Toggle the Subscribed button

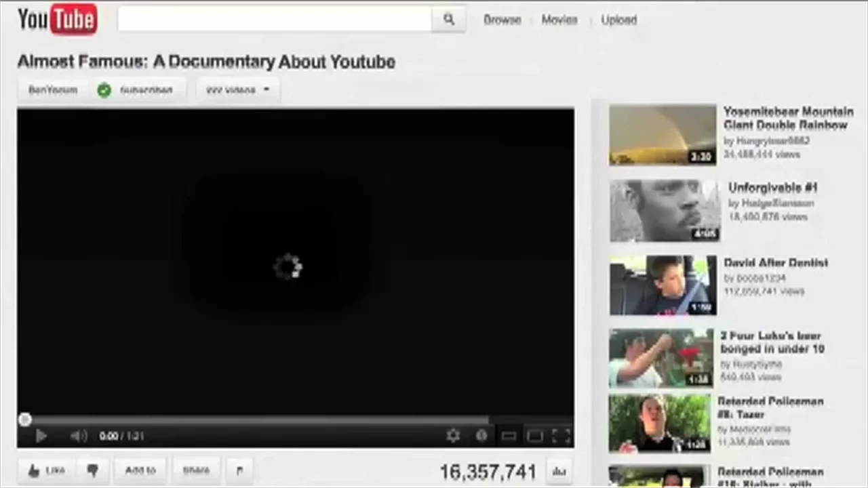click(136, 89)
